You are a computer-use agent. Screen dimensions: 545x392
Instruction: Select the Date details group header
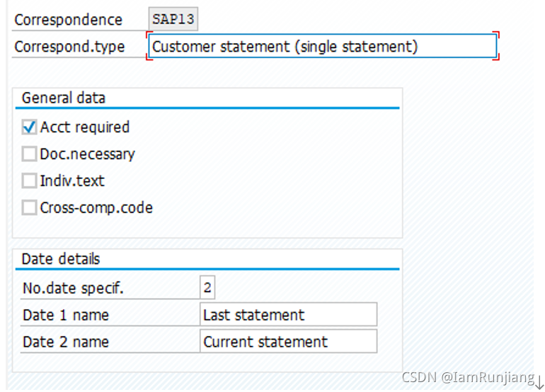(x=61, y=259)
